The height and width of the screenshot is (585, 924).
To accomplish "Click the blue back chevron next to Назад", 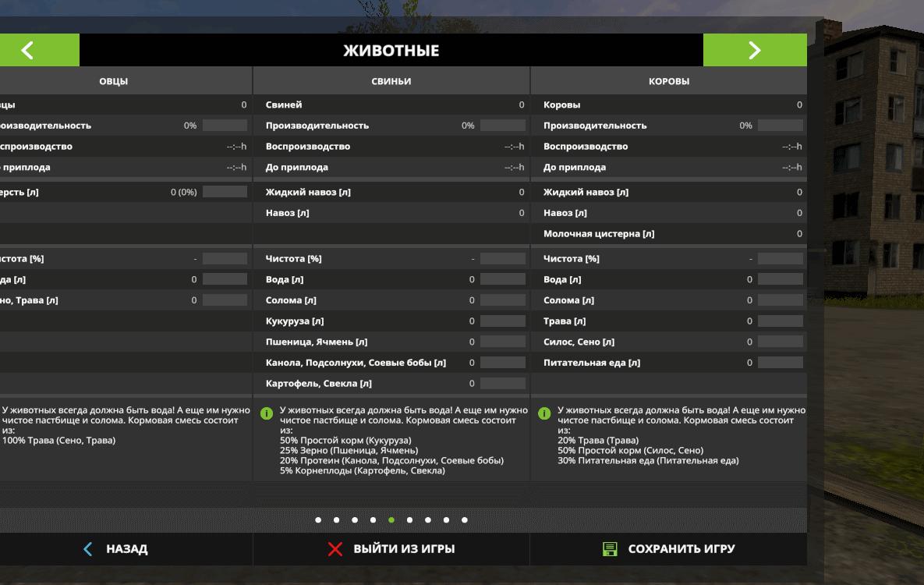I will [x=87, y=549].
